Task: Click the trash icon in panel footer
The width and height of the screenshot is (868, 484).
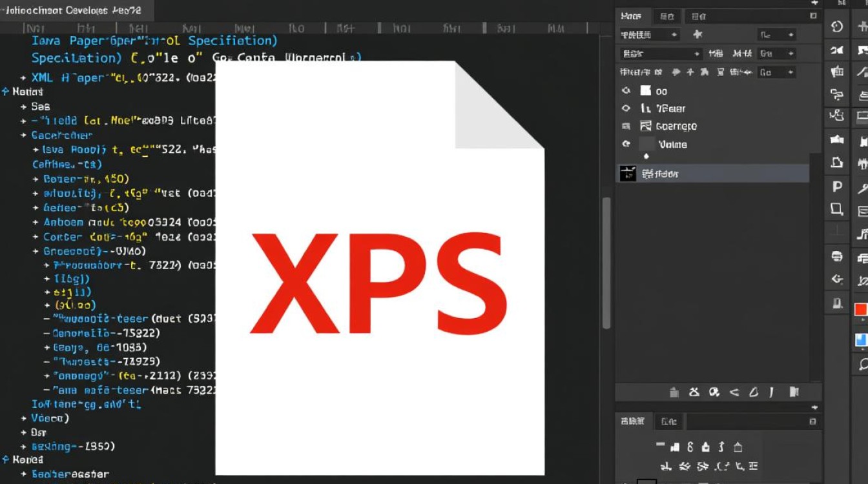Action: click(674, 392)
